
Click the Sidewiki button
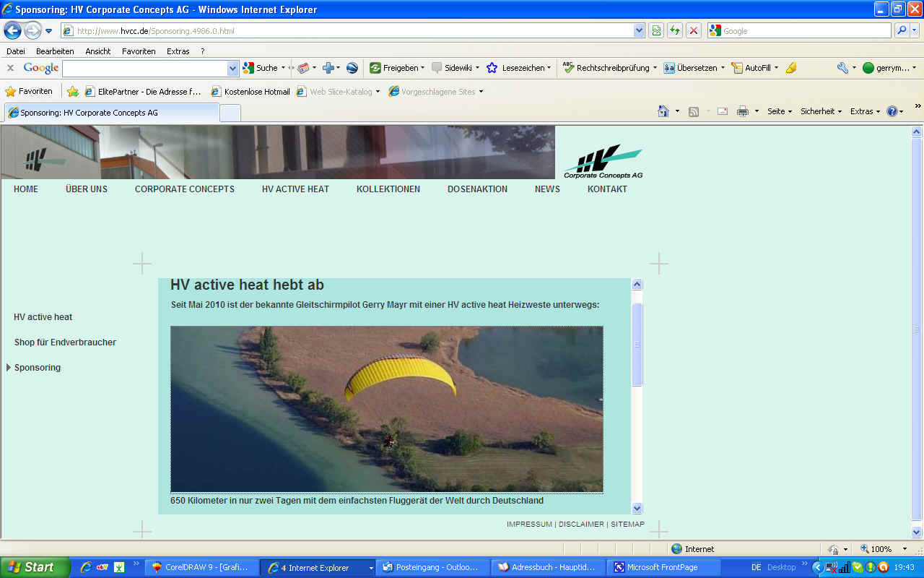(455, 68)
